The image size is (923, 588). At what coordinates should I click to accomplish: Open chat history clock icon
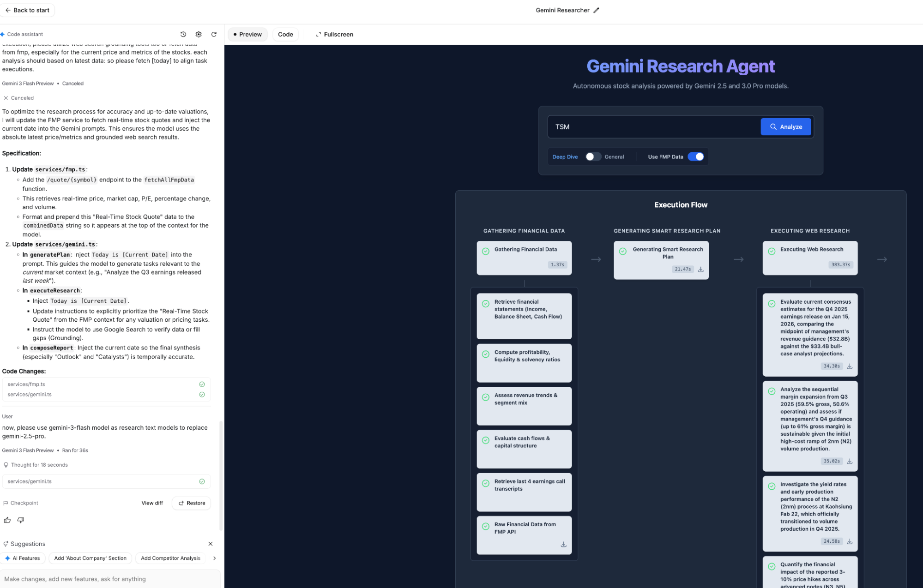[x=183, y=34]
